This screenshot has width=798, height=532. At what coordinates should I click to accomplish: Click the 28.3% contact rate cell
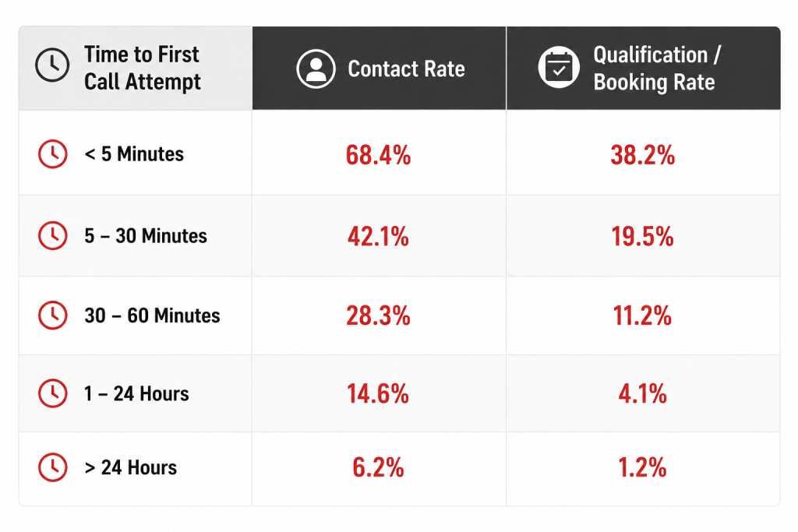click(380, 315)
